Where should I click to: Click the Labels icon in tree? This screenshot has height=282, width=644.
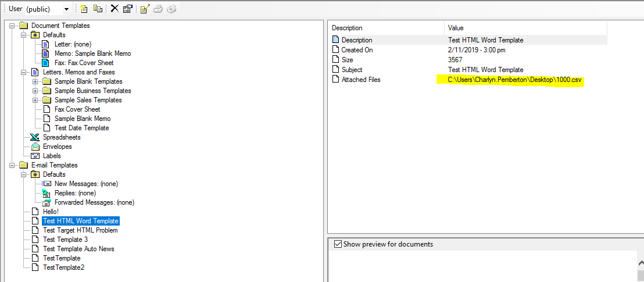tap(35, 156)
